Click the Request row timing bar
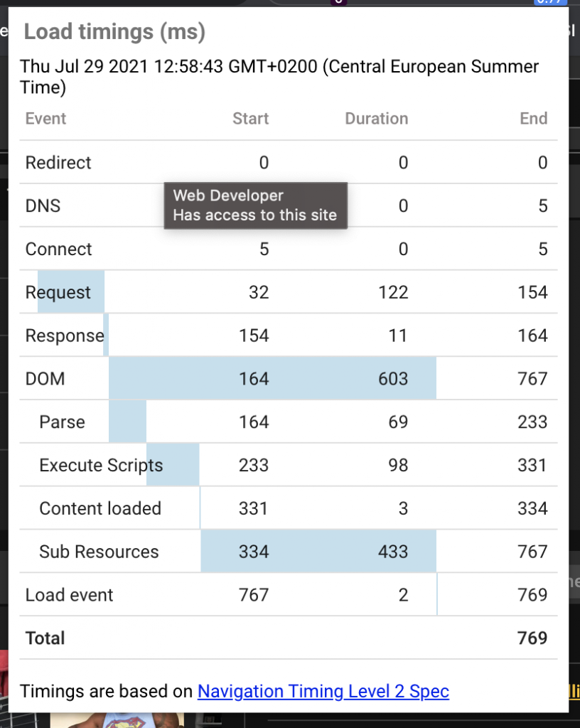 click(x=71, y=291)
